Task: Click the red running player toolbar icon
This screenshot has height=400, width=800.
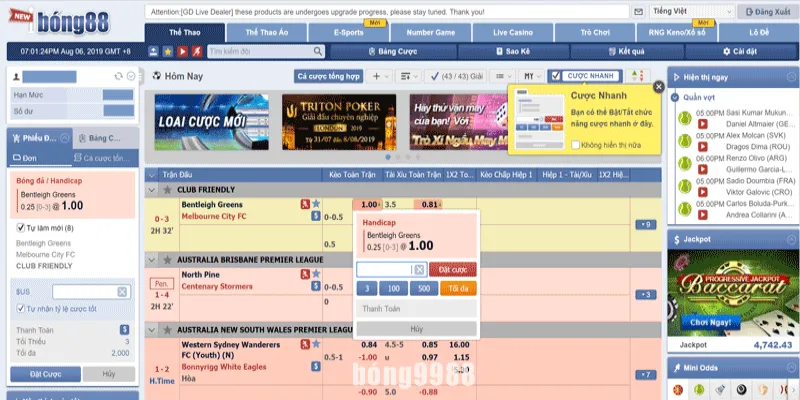Action: 197,52
